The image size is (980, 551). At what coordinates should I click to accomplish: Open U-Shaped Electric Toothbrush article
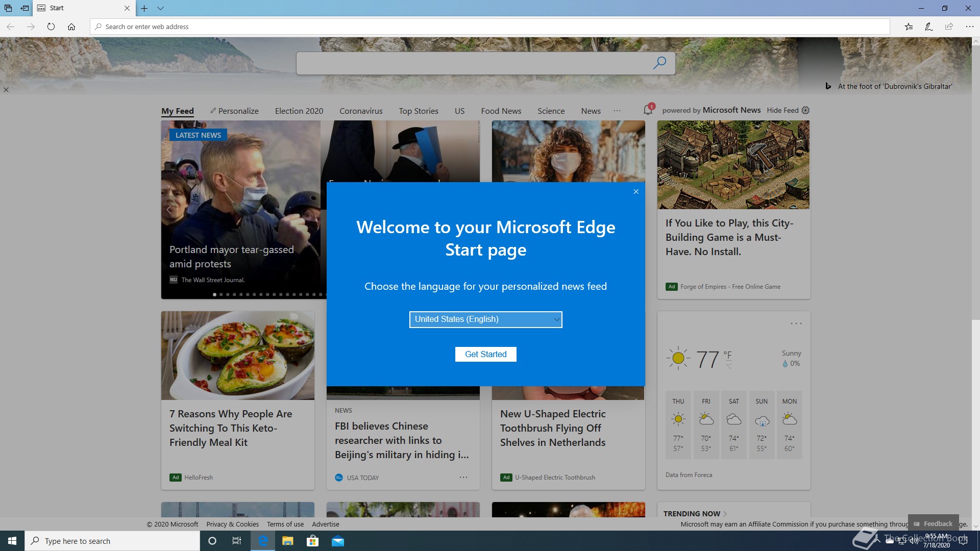(553, 428)
